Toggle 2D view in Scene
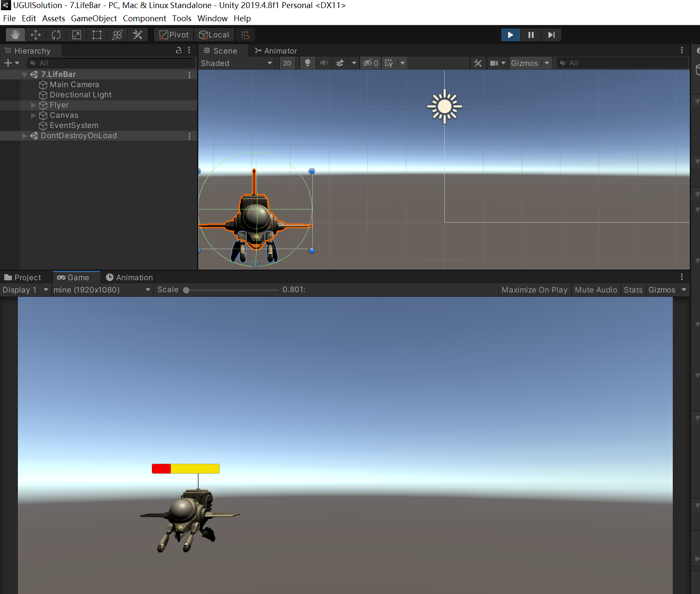700x594 pixels. 287,63
